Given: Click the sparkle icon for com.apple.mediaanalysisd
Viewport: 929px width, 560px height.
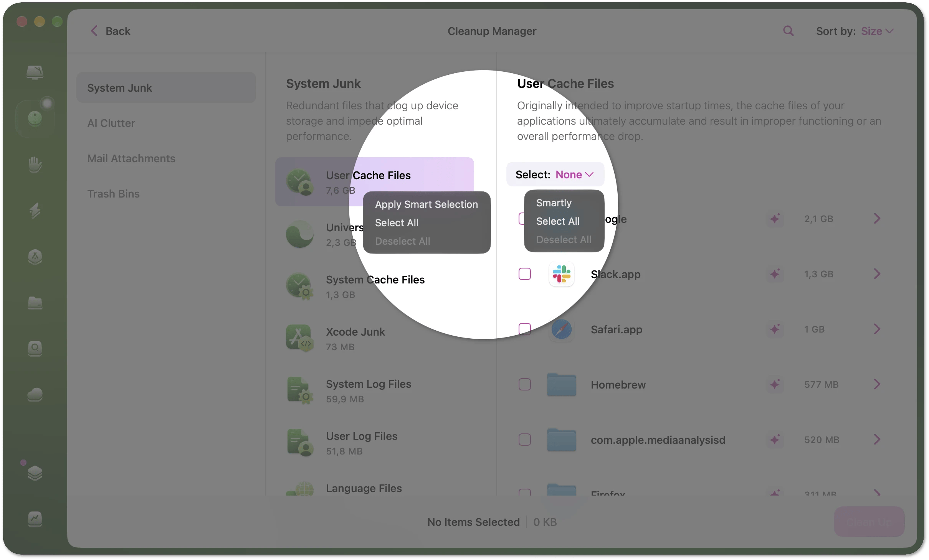Looking at the screenshot, I should [775, 440].
